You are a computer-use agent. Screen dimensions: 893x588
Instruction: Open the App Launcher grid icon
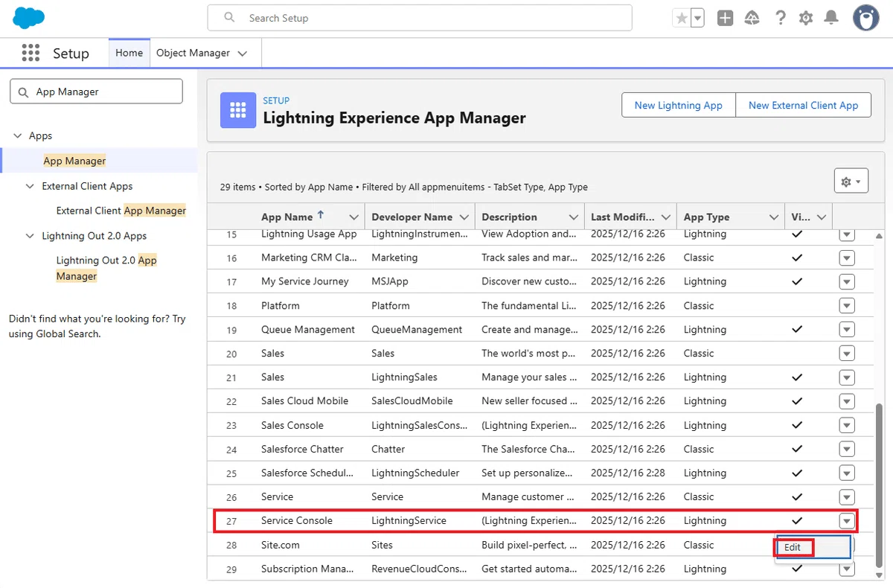click(31, 53)
